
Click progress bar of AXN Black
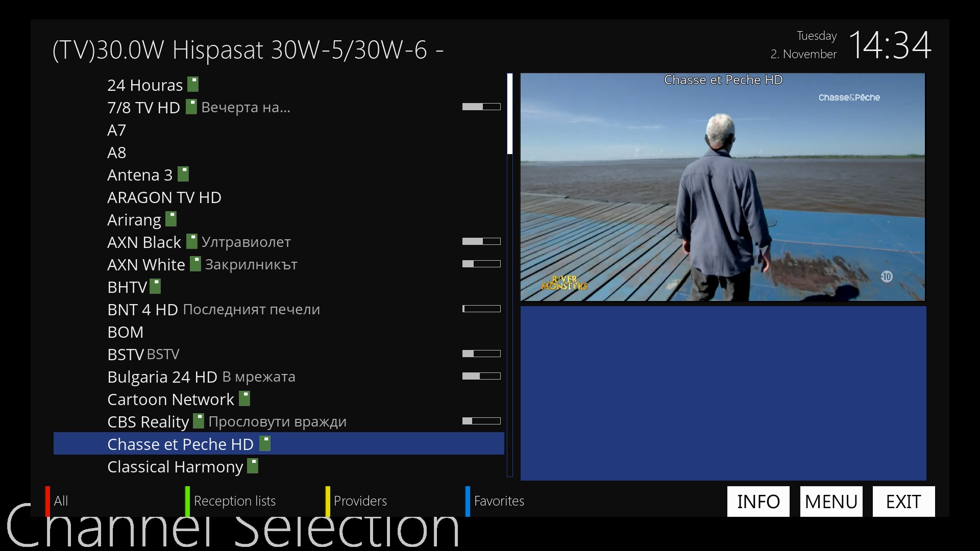(x=481, y=241)
